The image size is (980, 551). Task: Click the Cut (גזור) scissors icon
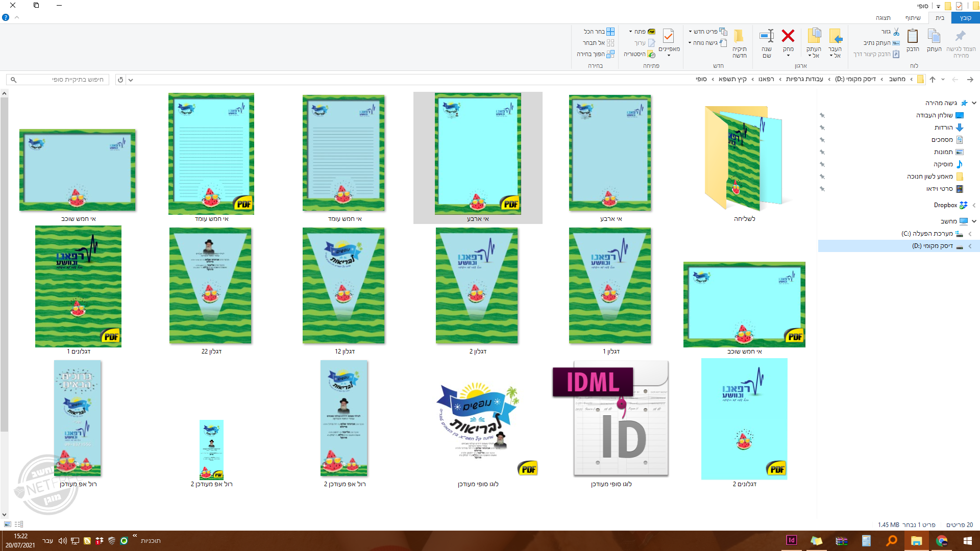pos(896,32)
